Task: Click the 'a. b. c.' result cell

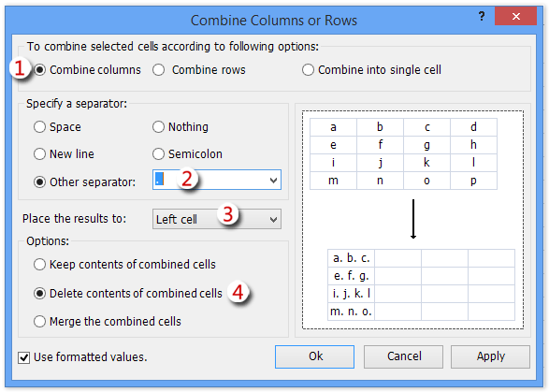Action: point(351,258)
